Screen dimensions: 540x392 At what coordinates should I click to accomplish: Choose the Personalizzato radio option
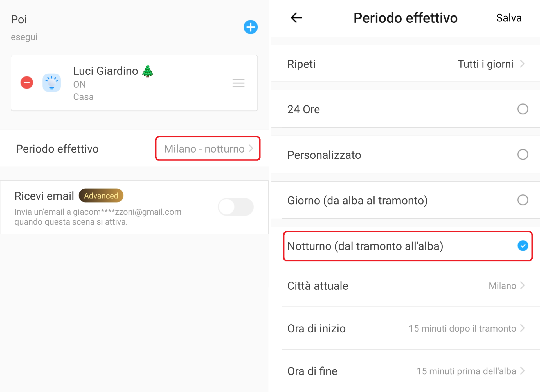coord(523,155)
